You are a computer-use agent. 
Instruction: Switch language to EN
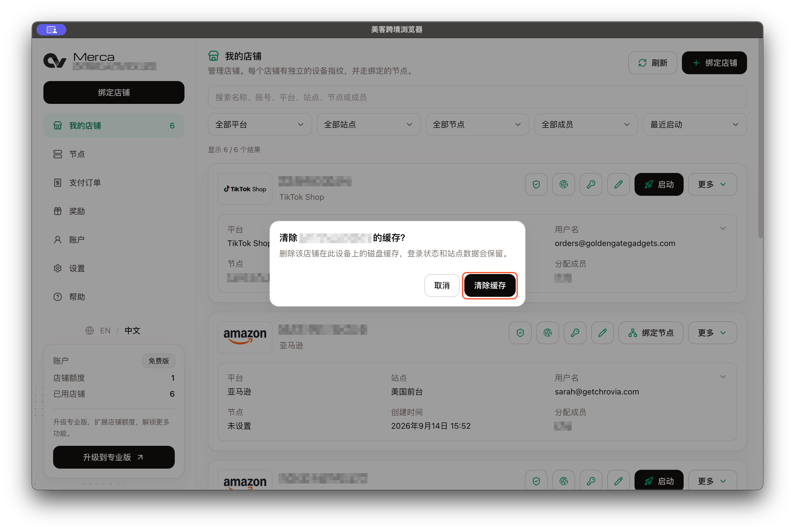tap(105, 331)
